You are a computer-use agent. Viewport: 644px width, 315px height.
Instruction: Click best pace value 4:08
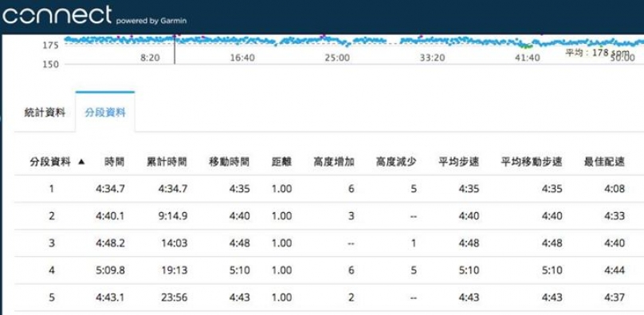point(615,189)
